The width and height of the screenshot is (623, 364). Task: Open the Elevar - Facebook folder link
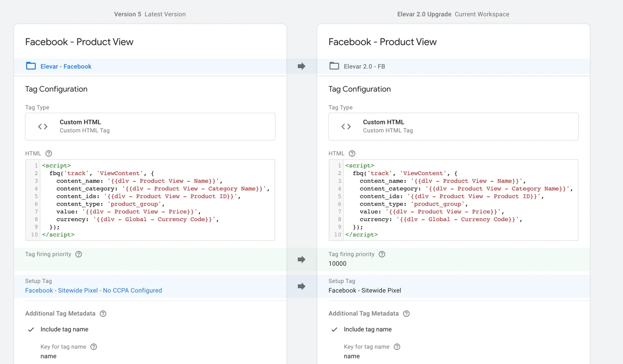(x=66, y=67)
